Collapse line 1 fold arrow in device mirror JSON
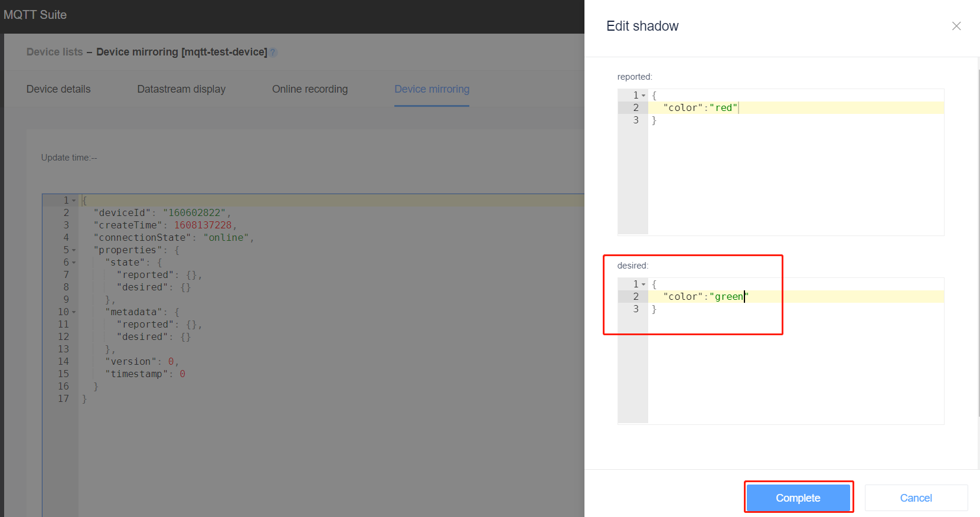The width and height of the screenshot is (980, 517). pyautogui.click(x=74, y=201)
